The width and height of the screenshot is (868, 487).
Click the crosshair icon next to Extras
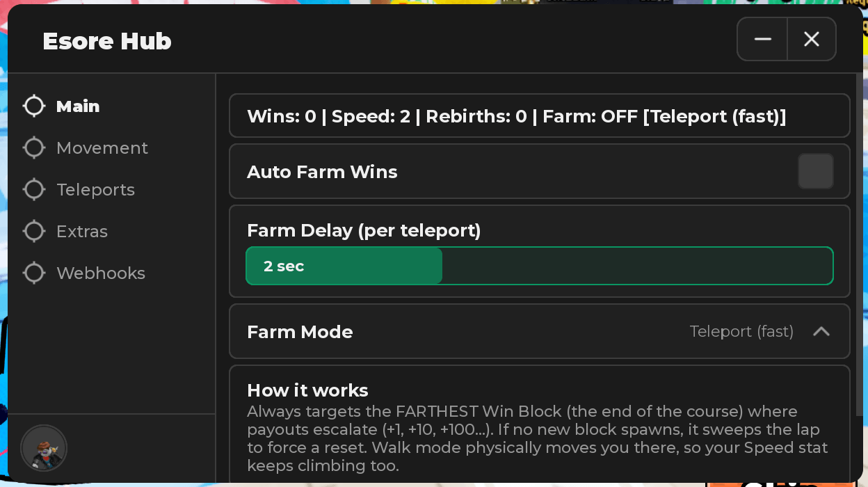[x=34, y=232]
